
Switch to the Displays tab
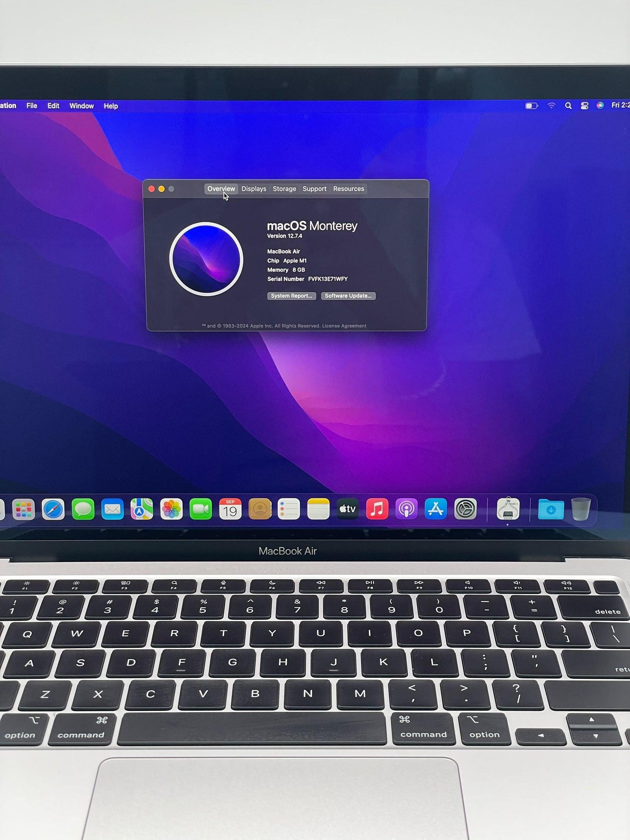[x=254, y=189]
